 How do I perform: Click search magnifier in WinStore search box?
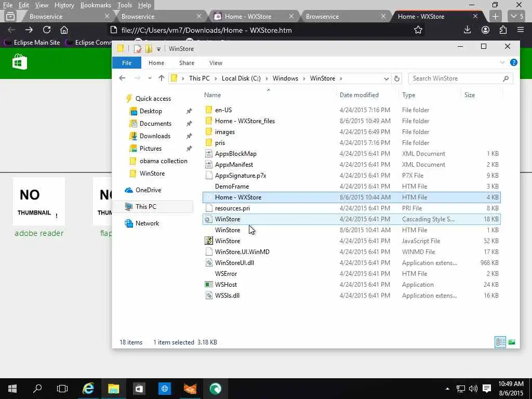(506, 78)
